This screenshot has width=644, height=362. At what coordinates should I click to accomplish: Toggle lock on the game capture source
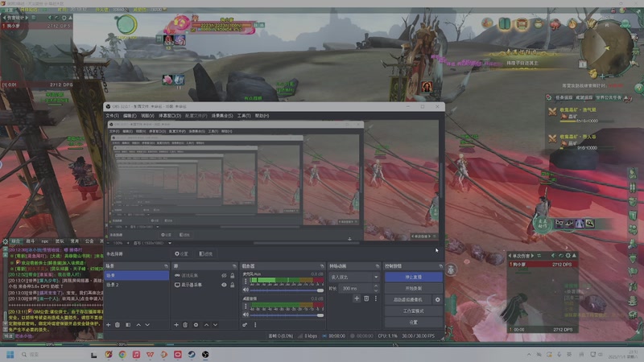pos(233,275)
